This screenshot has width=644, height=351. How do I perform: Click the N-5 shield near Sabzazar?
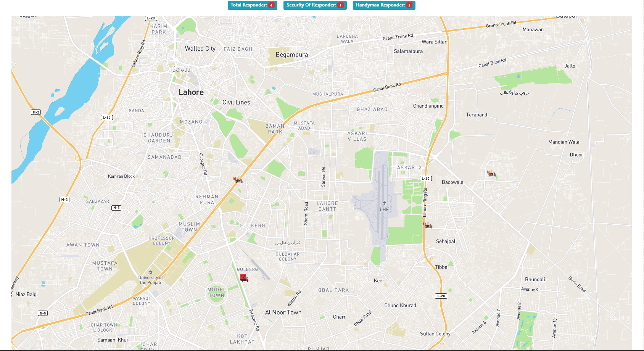tap(116, 208)
